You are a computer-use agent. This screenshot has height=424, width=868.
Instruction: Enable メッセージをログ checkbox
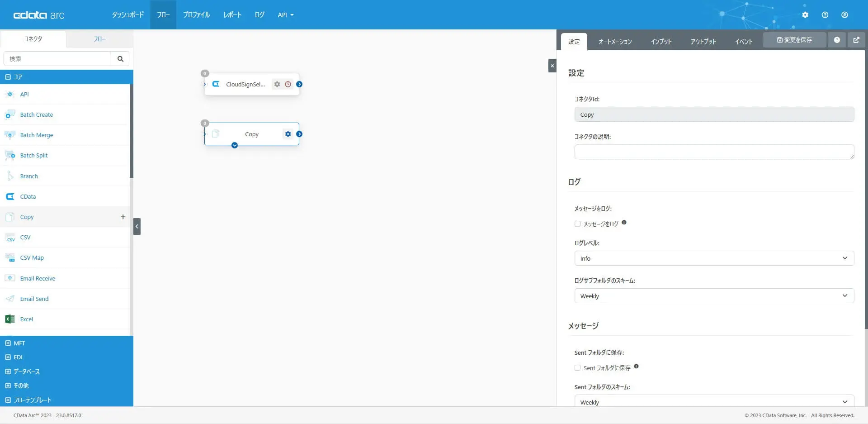[577, 224]
